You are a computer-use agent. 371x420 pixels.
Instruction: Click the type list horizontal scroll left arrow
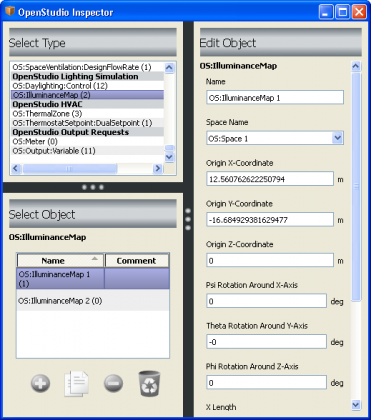[15, 169]
